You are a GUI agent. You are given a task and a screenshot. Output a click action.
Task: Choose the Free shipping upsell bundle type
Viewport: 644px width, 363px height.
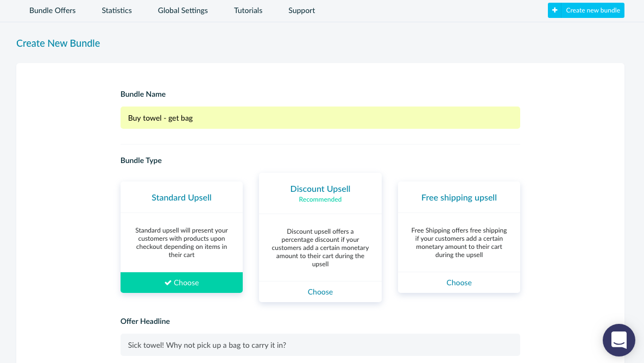click(x=459, y=282)
